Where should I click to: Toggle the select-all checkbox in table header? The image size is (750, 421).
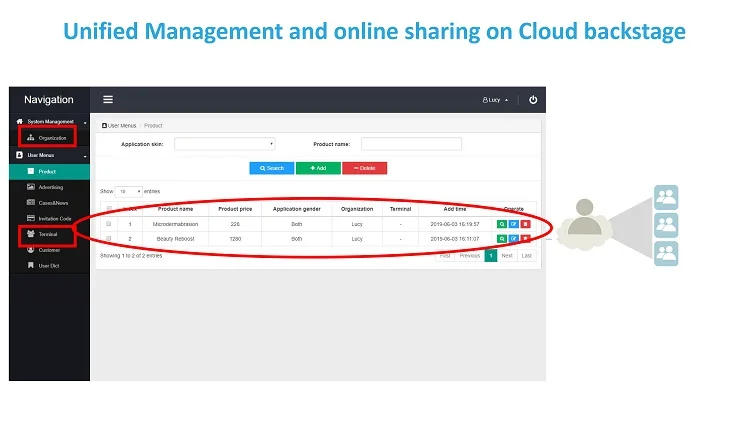click(109, 209)
